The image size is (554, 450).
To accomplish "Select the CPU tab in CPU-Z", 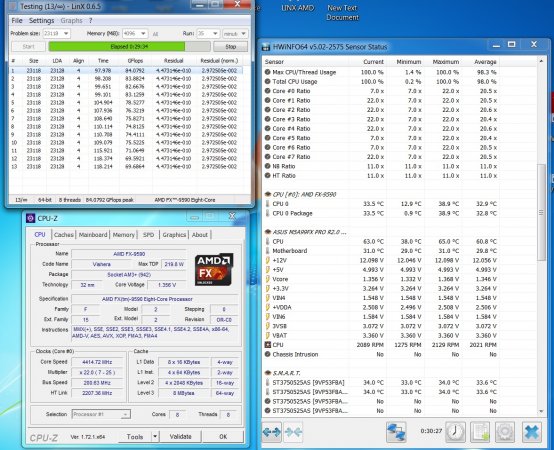I will click(x=40, y=235).
